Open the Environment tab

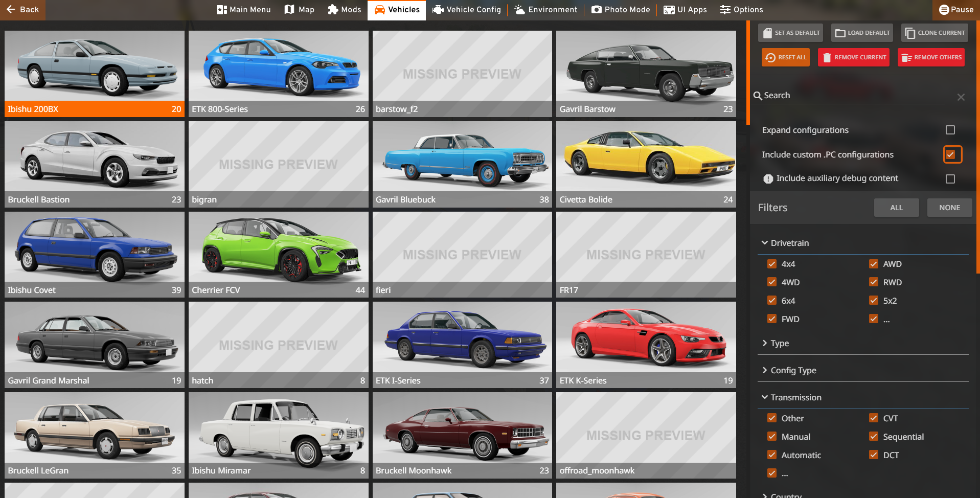pos(546,10)
